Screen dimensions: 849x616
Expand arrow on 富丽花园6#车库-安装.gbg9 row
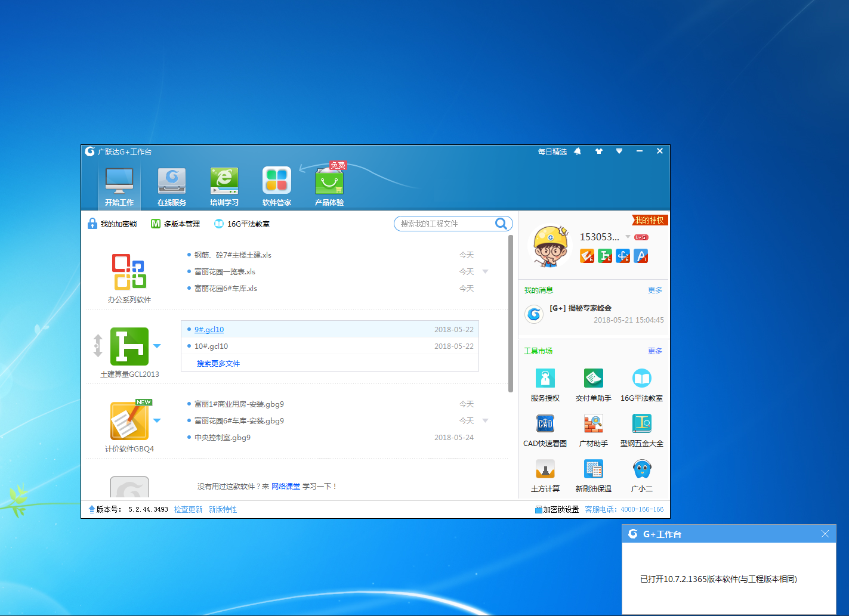(x=485, y=420)
